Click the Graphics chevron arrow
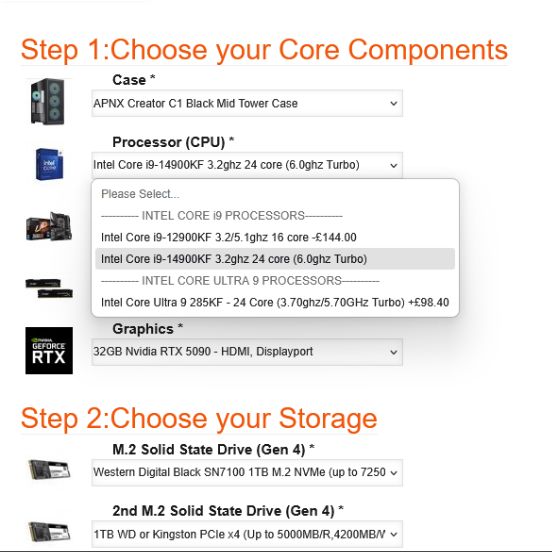552x552 pixels. (394, 352)
